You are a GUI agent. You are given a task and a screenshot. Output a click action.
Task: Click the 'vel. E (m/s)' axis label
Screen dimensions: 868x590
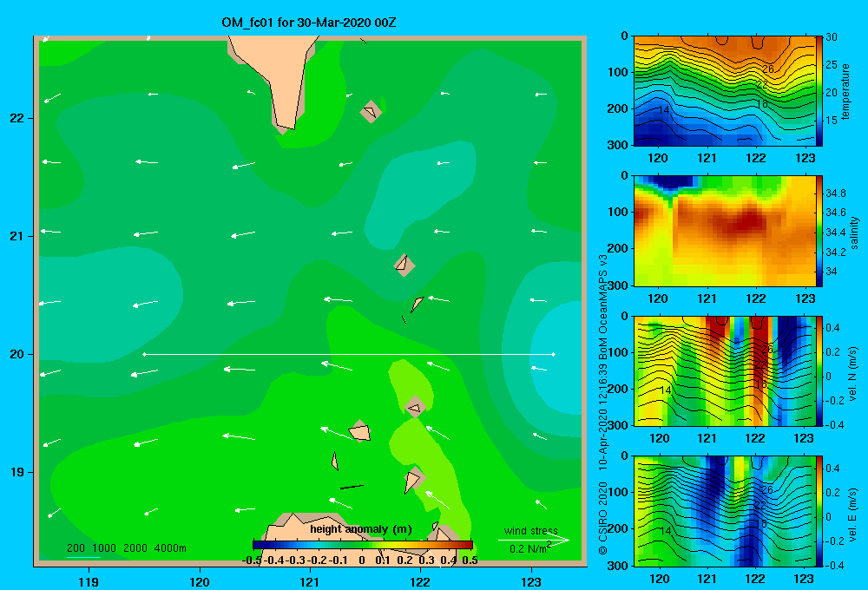[852, 515]
